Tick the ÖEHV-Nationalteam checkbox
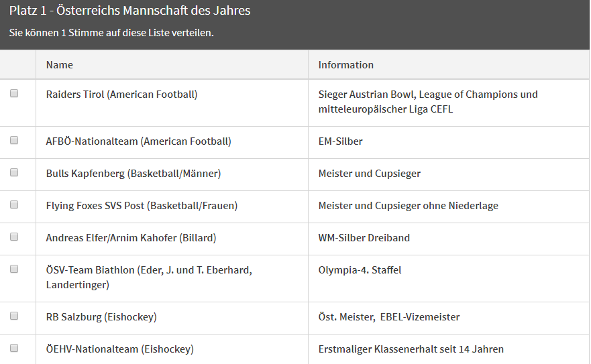The height and width of the screenshot is (364, 591). pos(14,348)
